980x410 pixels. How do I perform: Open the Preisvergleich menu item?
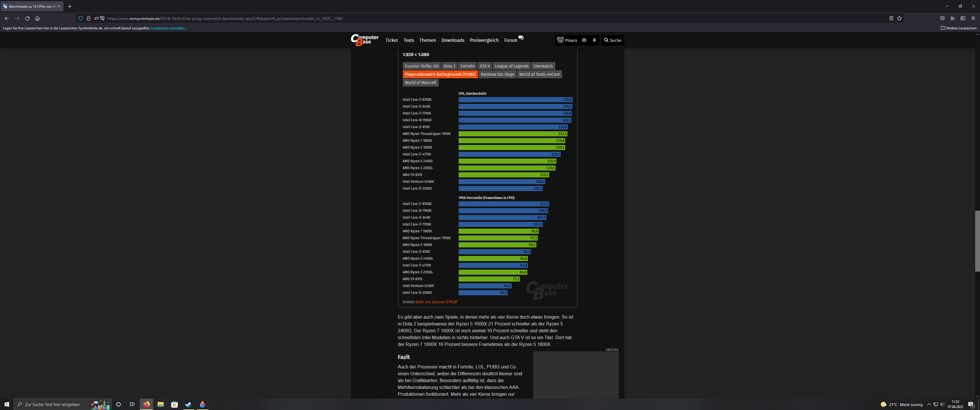pyautogui.click(x=484, y=40)
